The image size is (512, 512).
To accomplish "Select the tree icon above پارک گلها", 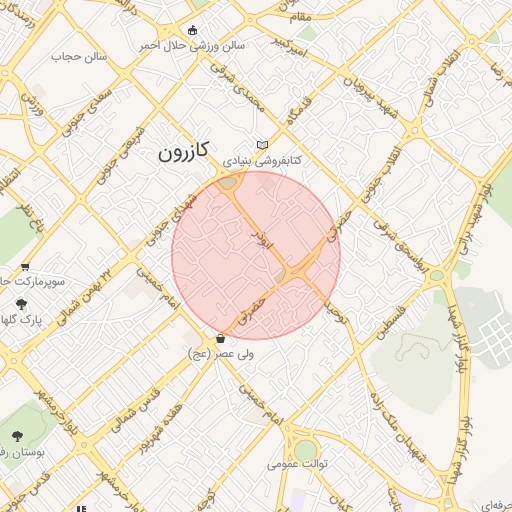I will click(x=21, y=304).
